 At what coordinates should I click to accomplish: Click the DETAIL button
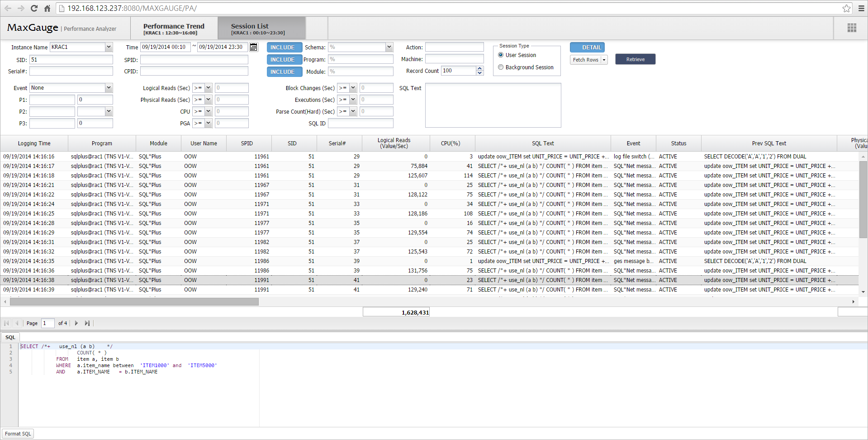tap(587, 48)
